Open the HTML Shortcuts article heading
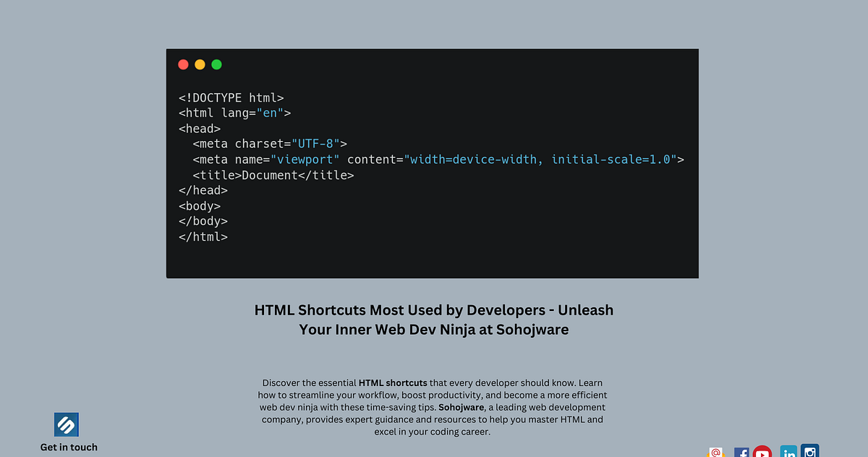Screen dimensions: 868x457 (434, 319)
